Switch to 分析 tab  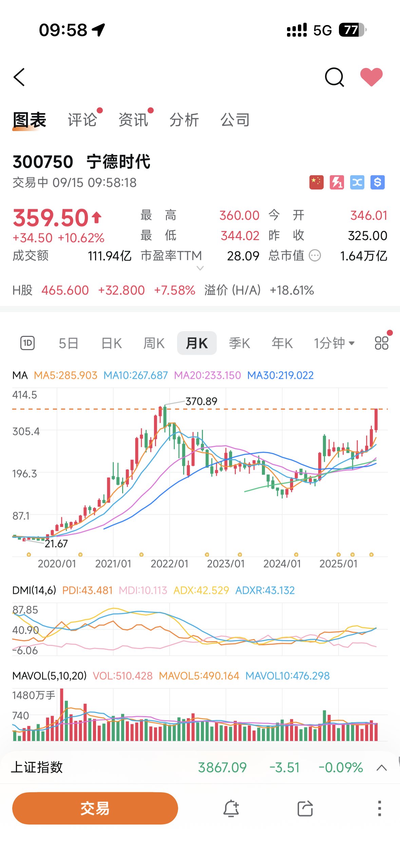184,120
